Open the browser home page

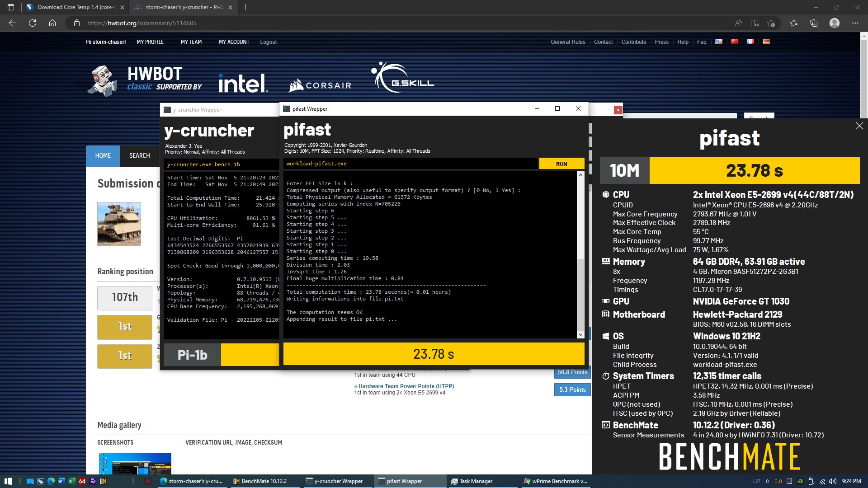click(x=52, y=23)
